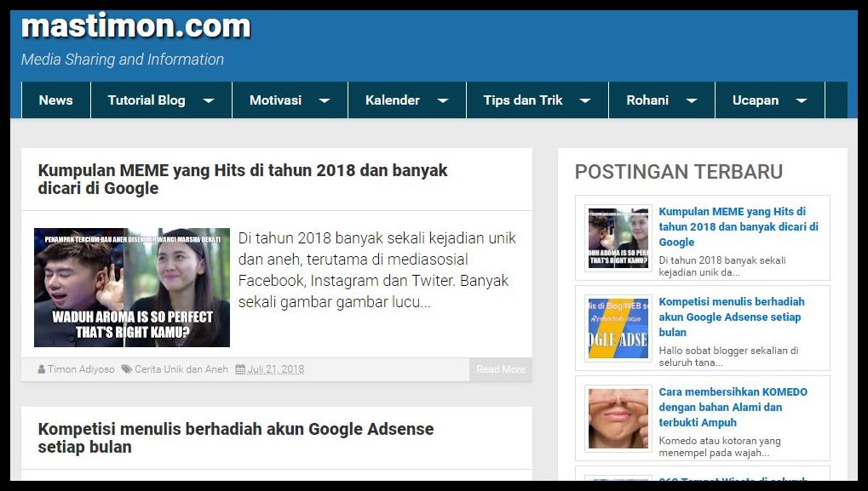Click the KOMEDO post sidebar thumbnail
868x491 pixels.
pos(617,418)
